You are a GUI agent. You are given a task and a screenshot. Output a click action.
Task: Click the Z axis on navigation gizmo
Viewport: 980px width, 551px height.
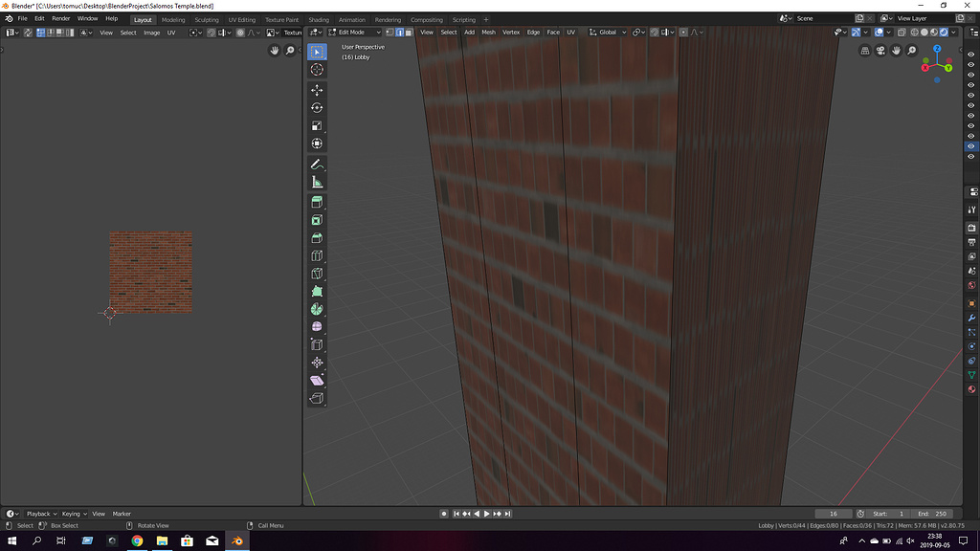[937, 49]
